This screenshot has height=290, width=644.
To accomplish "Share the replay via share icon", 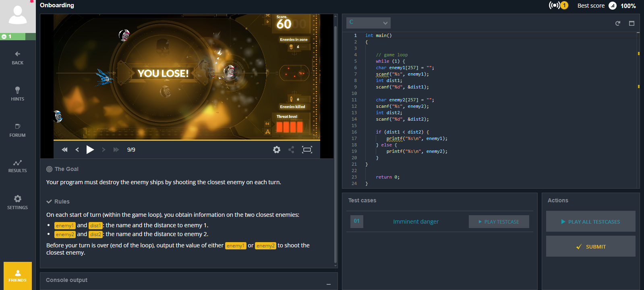I will [x=291, y=150].
